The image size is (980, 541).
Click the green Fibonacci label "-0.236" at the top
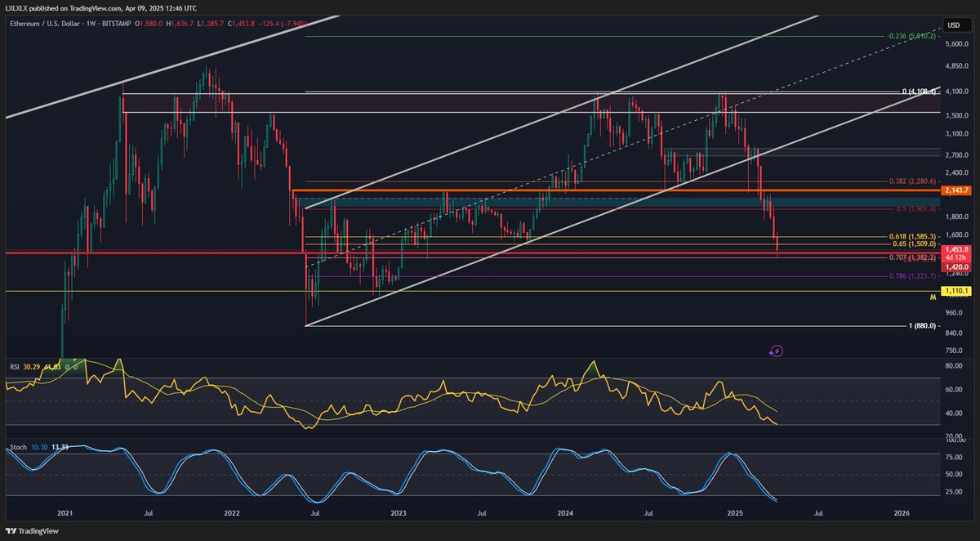(x=911, y=37)
